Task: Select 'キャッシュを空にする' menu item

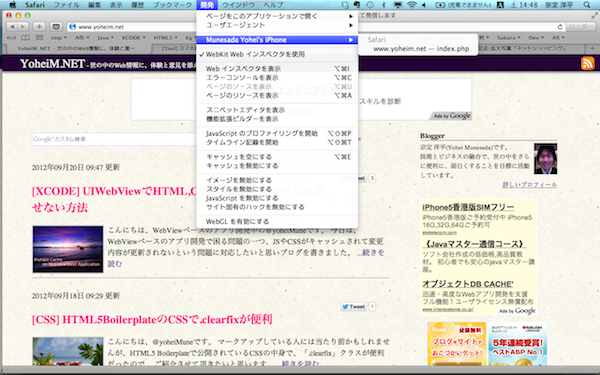Action: (277, 157)
